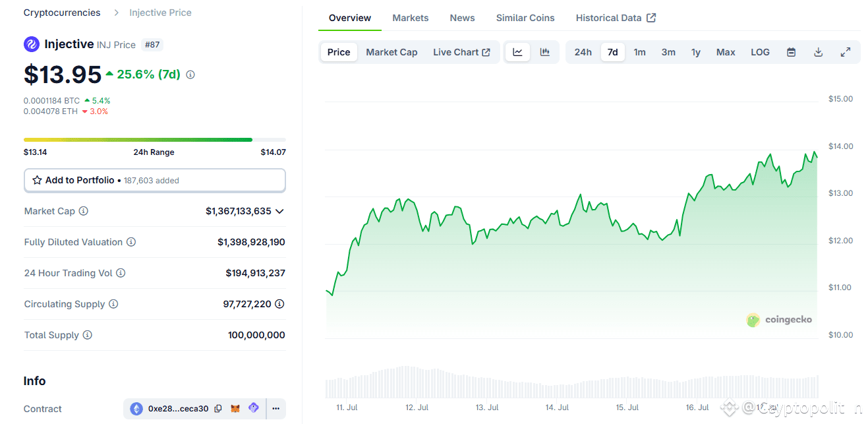Select the 1y time range
The image size is (868, 424).
(696, 52)
